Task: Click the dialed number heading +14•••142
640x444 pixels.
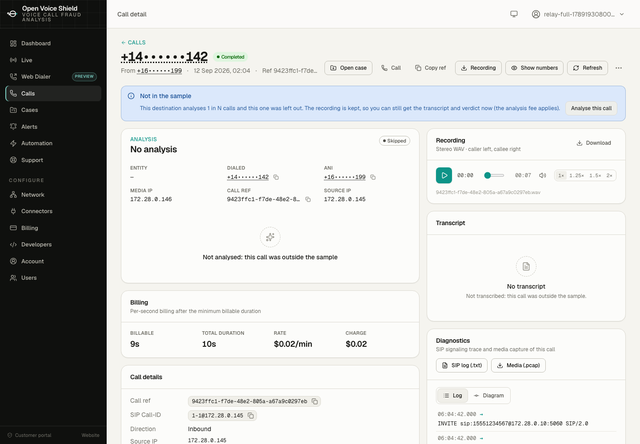Action: point(164,56)
